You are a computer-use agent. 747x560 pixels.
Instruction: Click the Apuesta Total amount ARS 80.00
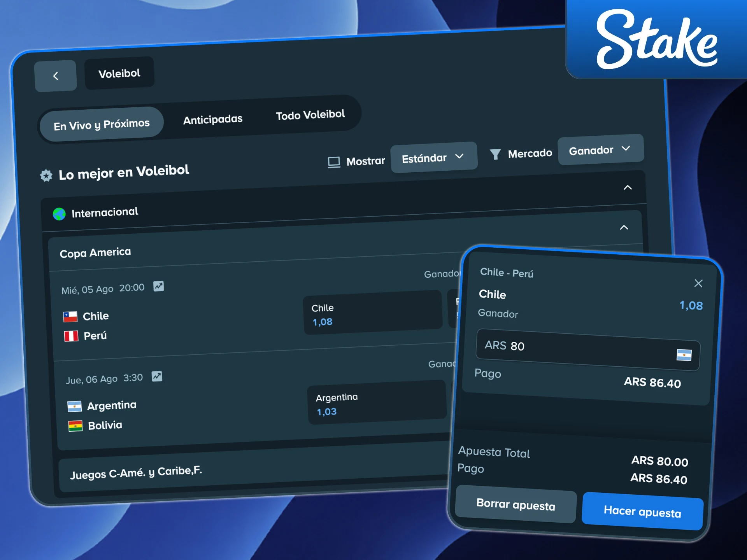pos(660,461)
